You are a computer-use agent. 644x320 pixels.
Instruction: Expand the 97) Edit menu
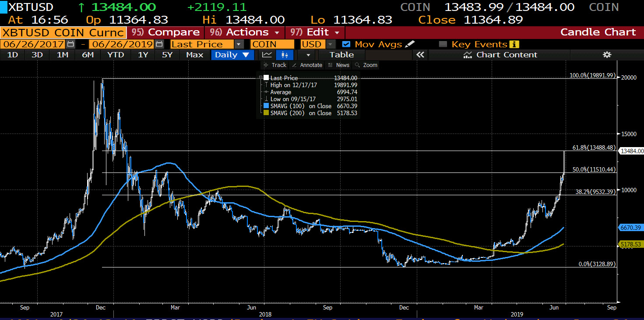(315, 32)
